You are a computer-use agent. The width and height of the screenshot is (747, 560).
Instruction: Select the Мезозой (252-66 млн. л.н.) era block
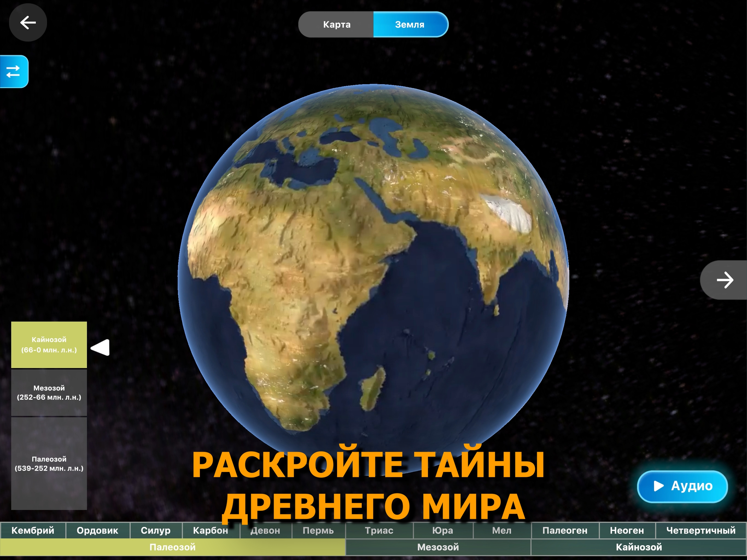[49, 392]
